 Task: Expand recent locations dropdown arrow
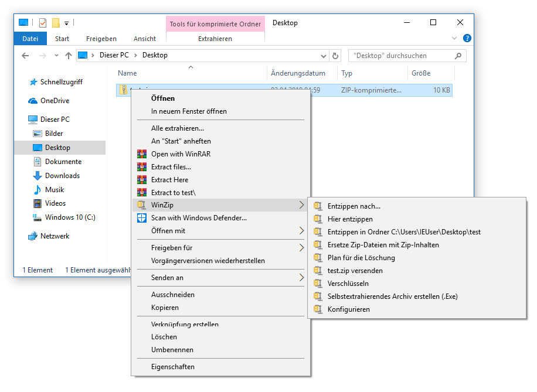[x=56, y=56]
